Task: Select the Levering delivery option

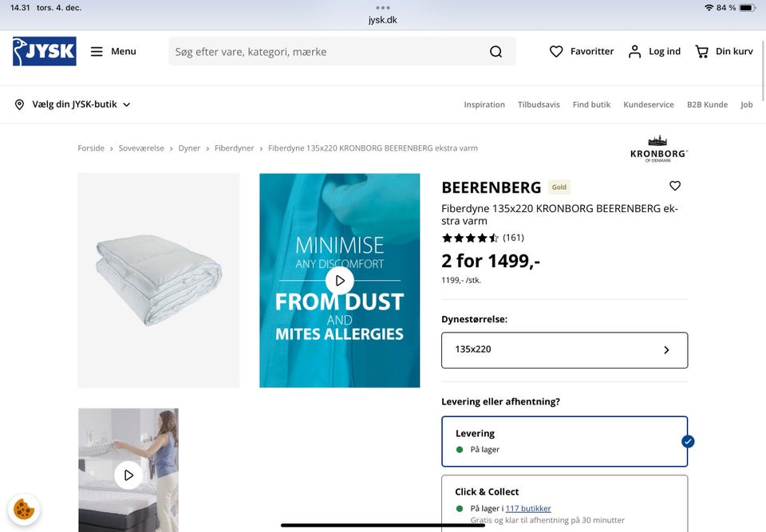Action: point(564,440)
